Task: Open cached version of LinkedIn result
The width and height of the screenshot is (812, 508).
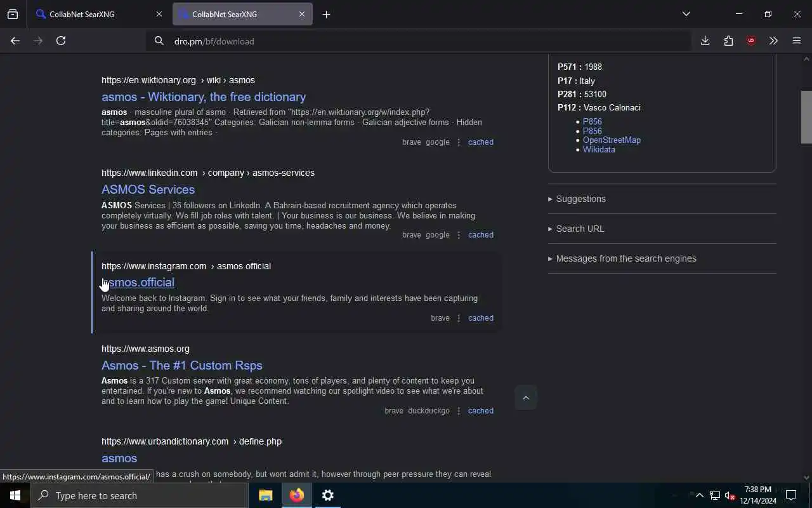Action: pos(480,235)
